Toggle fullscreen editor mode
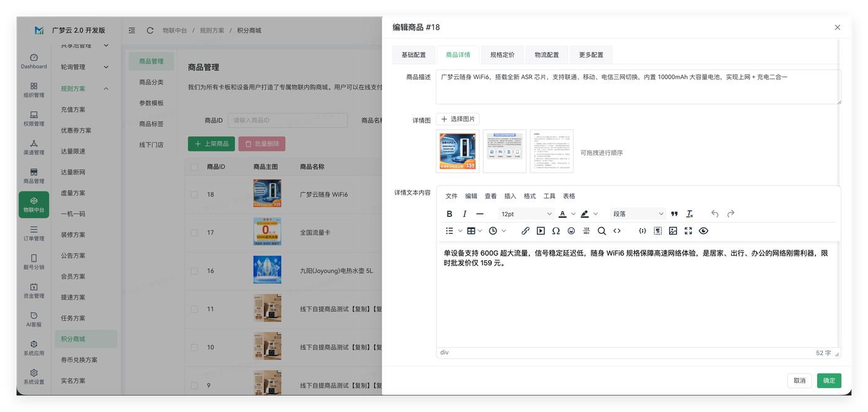This screenshot has height=412, width=868. click(x=688, y=230)
